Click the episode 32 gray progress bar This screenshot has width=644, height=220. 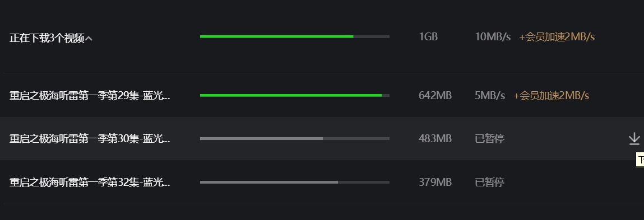click(x=294, y=182)
